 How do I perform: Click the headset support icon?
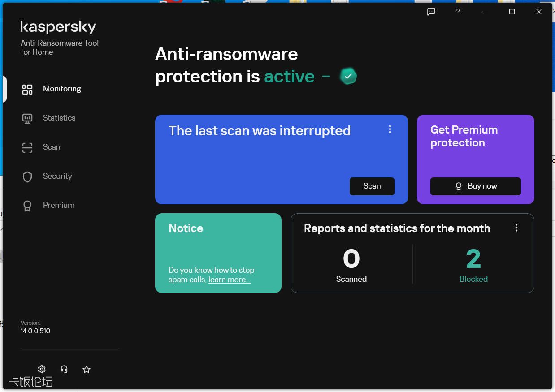(64, 369)
